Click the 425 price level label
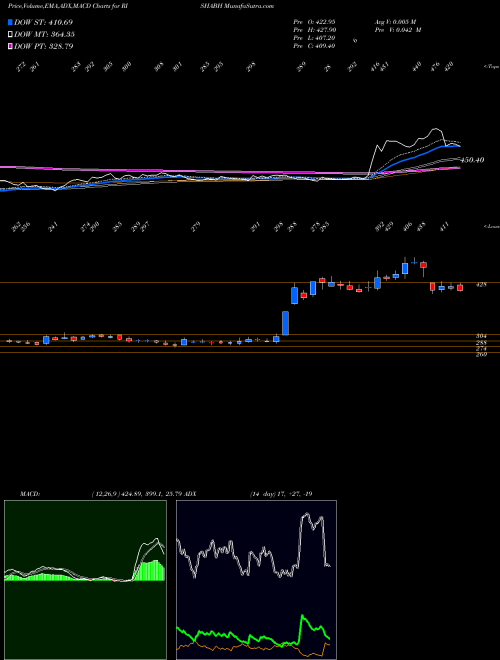The image size is (500, 660). pos(481,285)
